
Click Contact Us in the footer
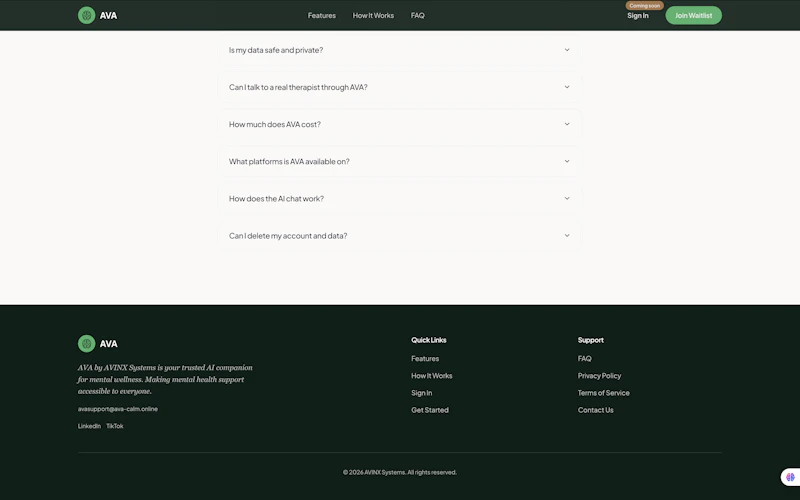[595, 410]
